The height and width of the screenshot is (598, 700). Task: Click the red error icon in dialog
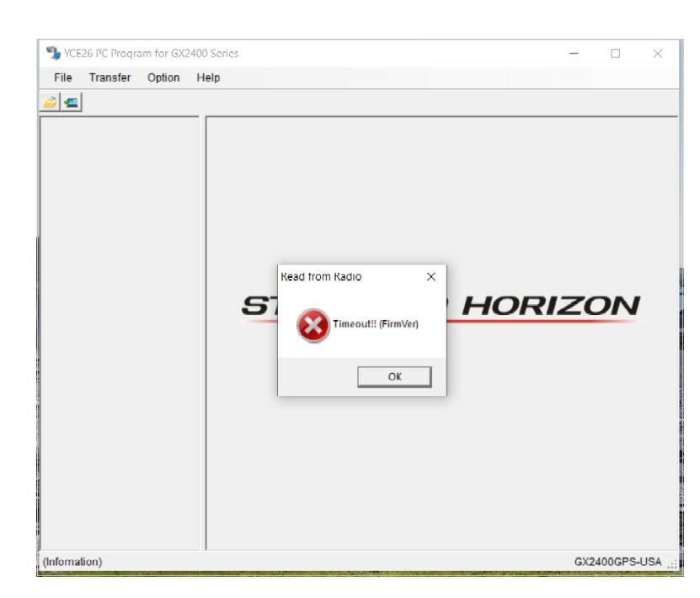click(313, 325)
